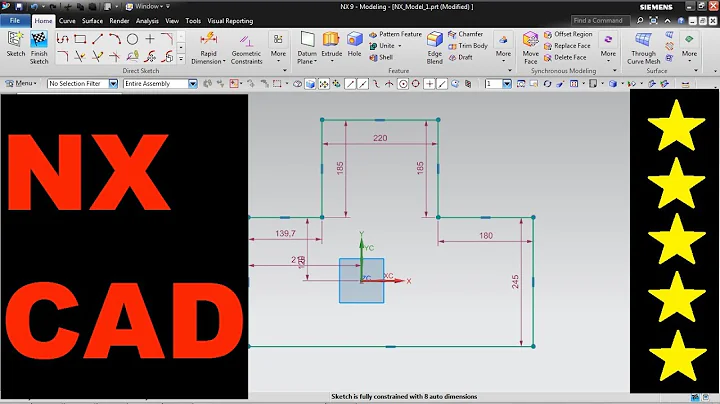
Task: Open the Unite boolean dropdown arrow
Action: (399, 46)
